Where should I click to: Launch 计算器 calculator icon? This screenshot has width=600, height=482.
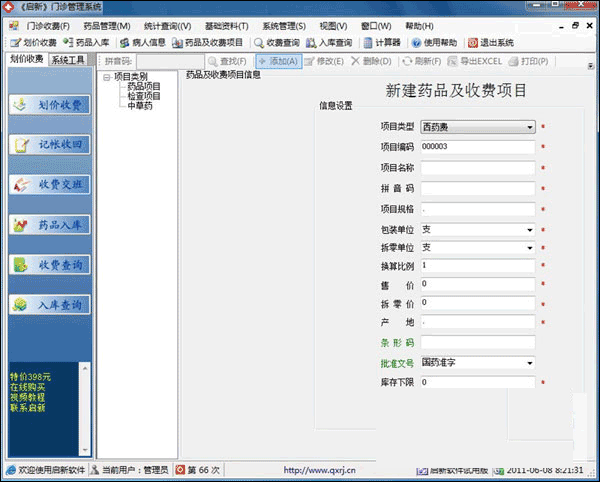coord(368,43)
